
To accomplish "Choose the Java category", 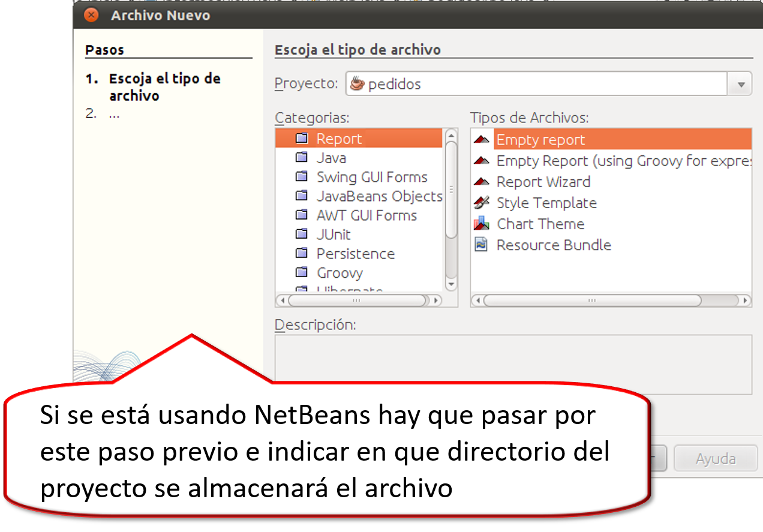I will click(x=331, y=158).
